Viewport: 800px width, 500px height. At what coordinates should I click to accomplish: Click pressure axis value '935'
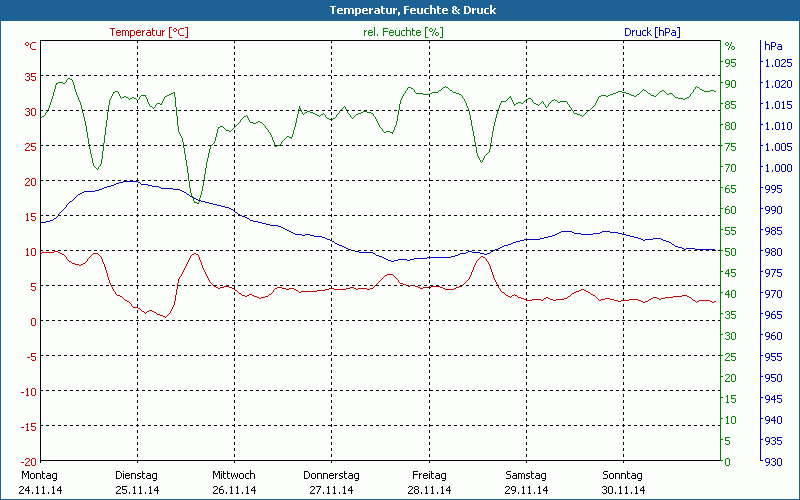pyautogui.click(x=773, y=441)
